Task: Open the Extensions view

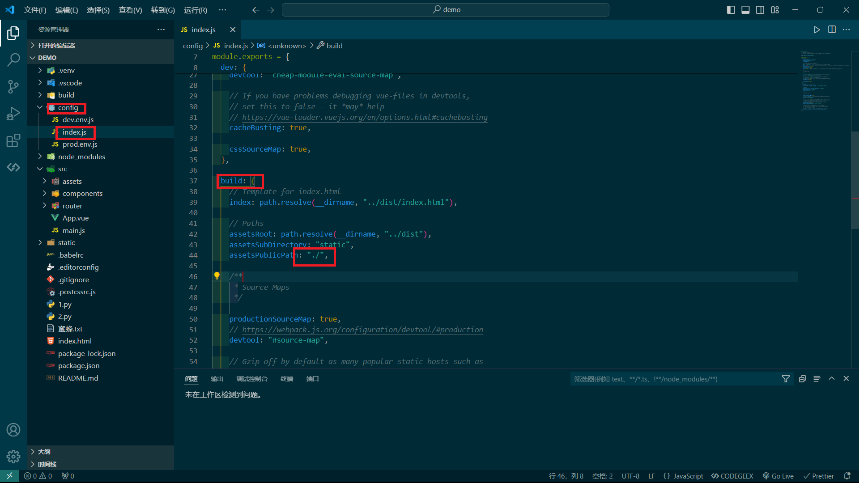Action: pyautogui.click(x=13, y=140)
